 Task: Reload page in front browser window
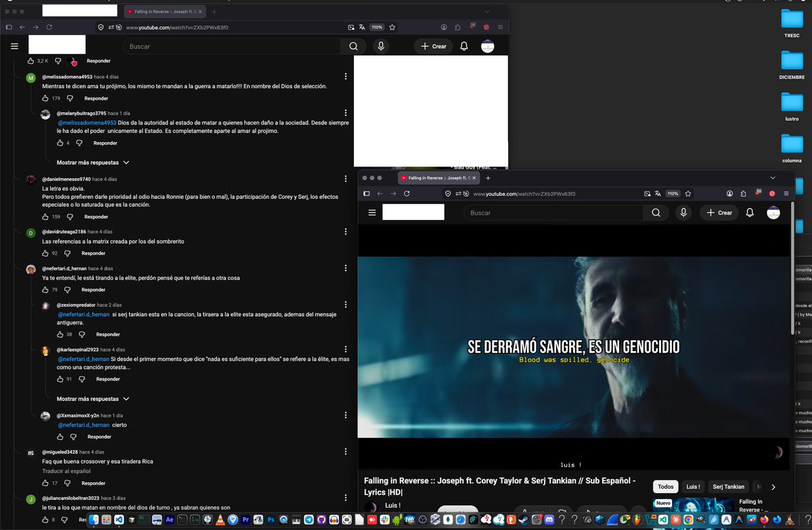(x=407, y=194)
